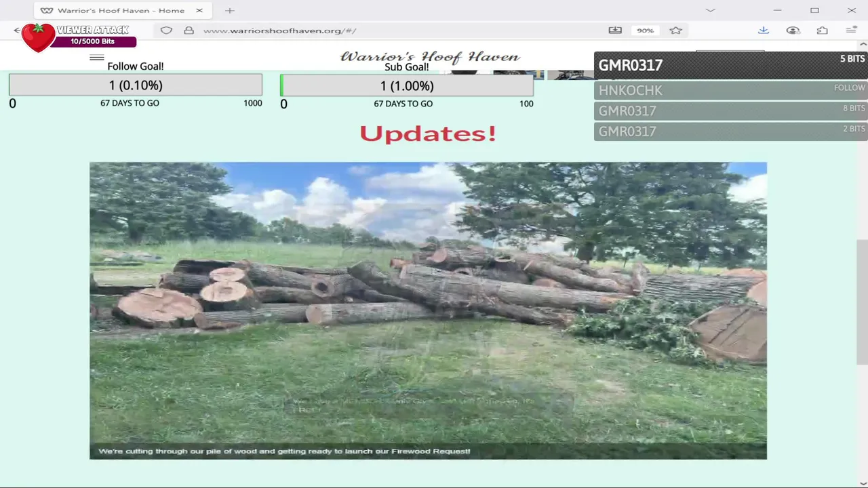Click "67 DAYS TO GO" under Follow Goal

coord(130,103)
